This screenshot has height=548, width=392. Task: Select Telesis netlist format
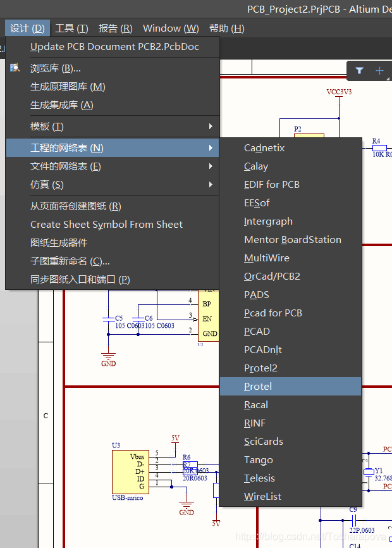[290, 478]
